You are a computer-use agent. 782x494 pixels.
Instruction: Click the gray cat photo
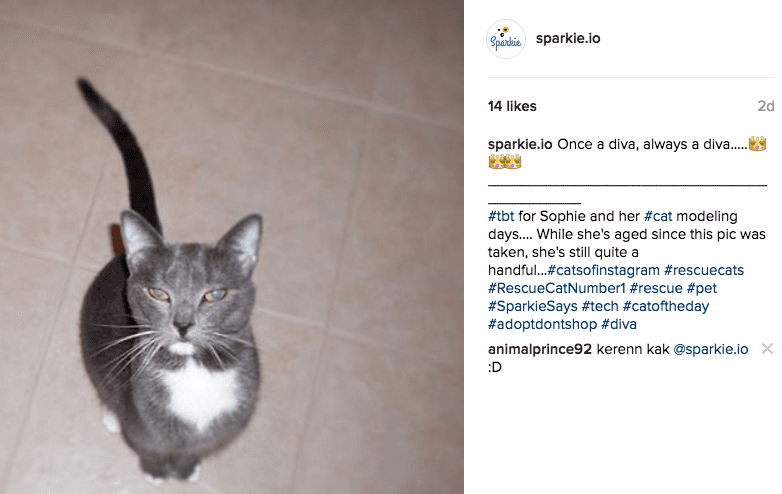pos(232,247)
